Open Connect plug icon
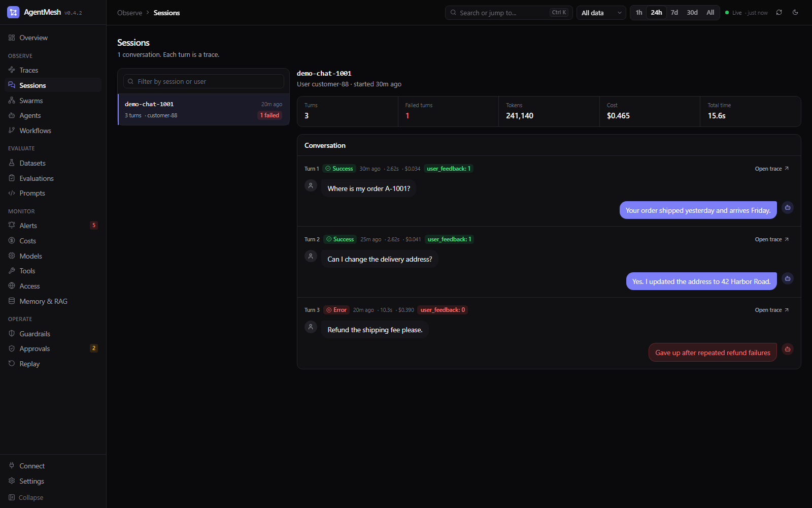Screen dimensions: 812x508 [x=12, y=466]
